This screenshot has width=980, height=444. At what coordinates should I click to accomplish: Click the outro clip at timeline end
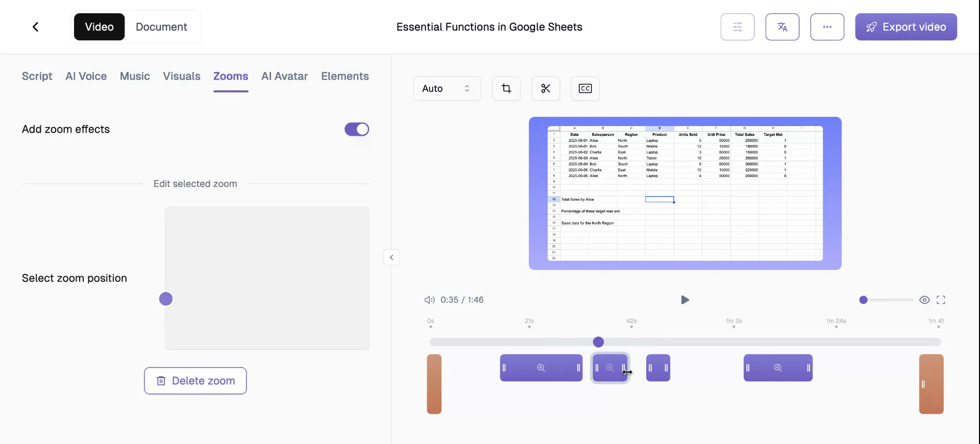click(x=932, y=384)
